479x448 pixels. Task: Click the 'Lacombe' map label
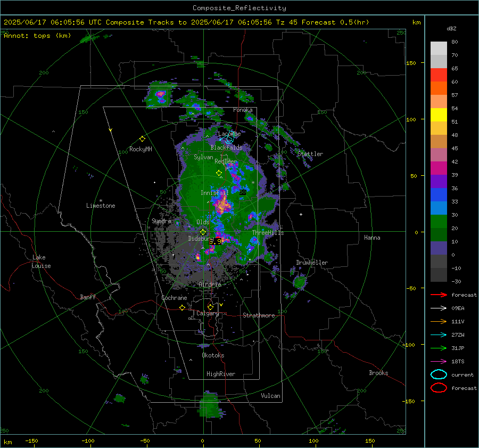[x=229, y=134]
